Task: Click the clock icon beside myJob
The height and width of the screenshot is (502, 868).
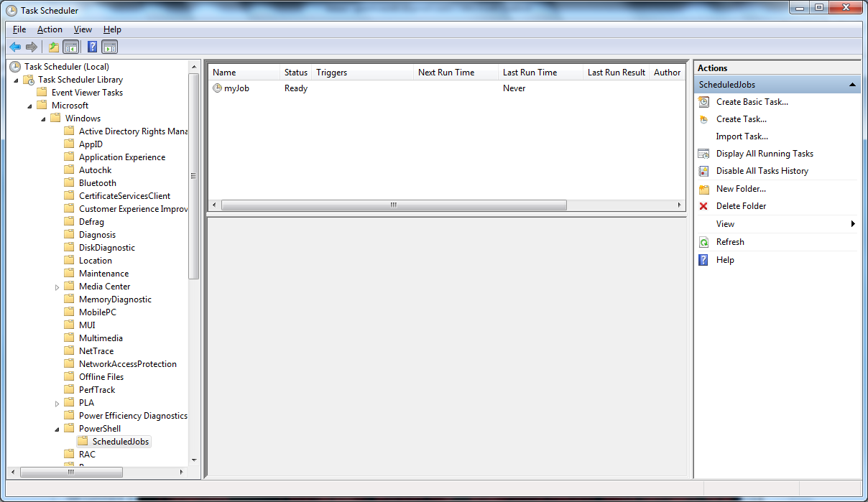Action: (x=218, y=88)
